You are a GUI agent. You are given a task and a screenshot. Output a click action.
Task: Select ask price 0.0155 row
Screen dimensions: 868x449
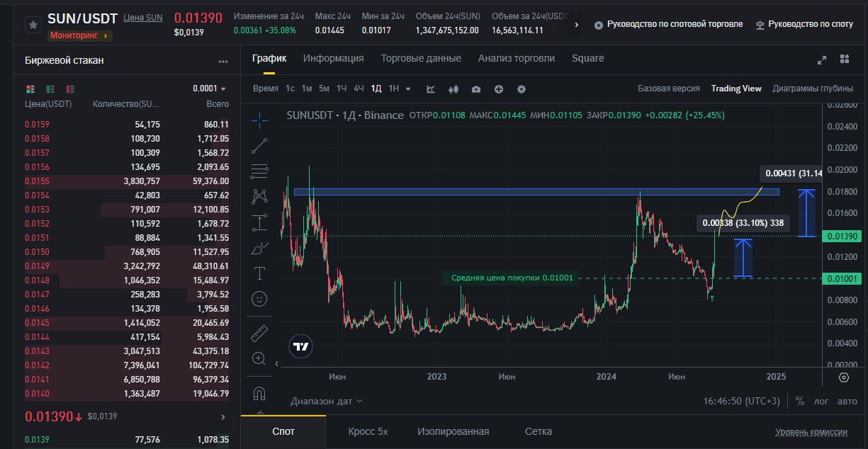click(127, 181)
